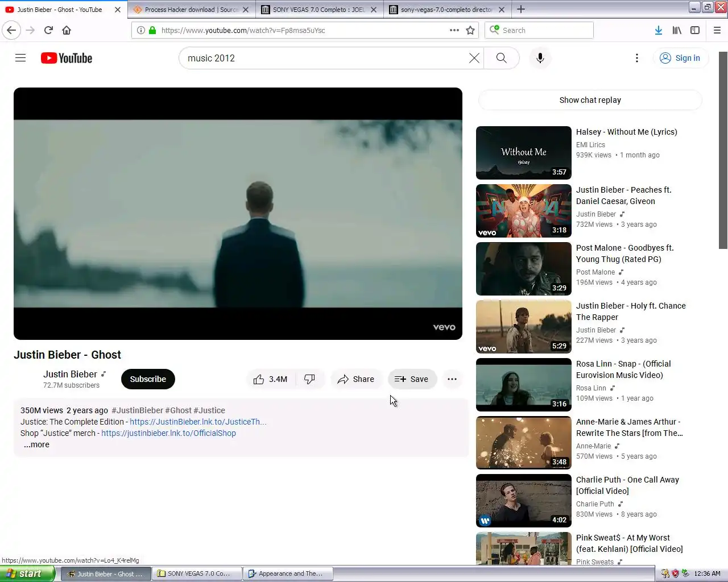Click the site information icon in URL bar
This screenshot has height=582, width=728.
click(140, 30)
